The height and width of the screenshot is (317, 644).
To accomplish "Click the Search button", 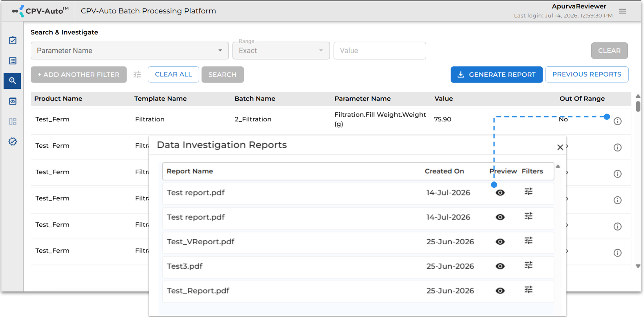I will coord(223,75).
